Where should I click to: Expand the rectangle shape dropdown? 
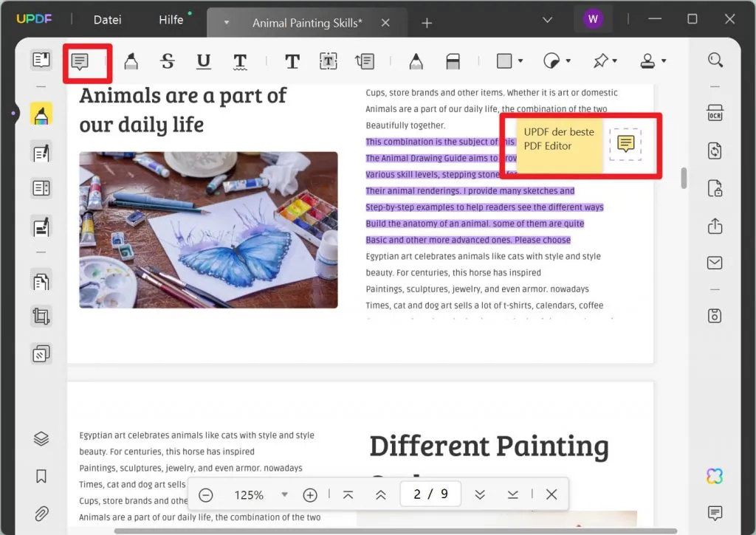pos(520,62)
